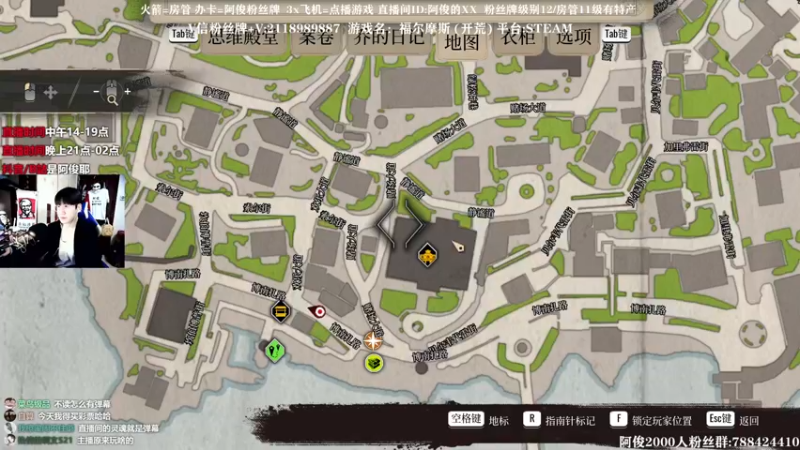Click the 晚上21点-02点 schedule text

pos(82,150)
